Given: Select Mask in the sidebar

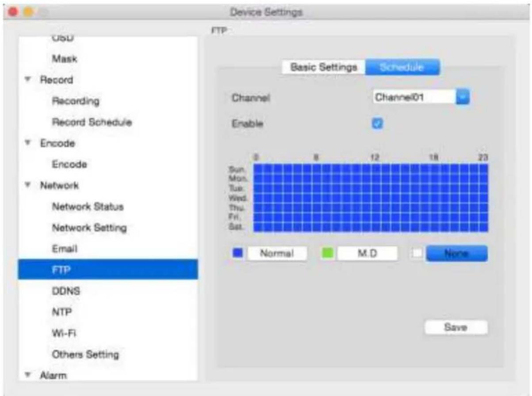Looking at the screenshot, I should [x=65, y=59].
